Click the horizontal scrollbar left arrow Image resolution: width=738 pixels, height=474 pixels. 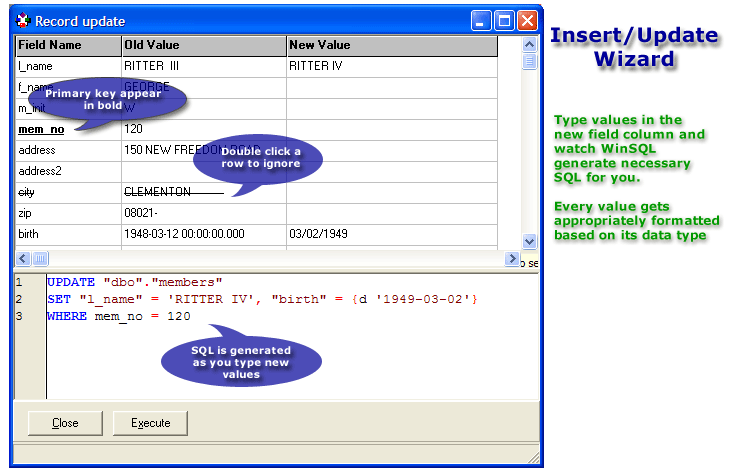click(24, 258)
